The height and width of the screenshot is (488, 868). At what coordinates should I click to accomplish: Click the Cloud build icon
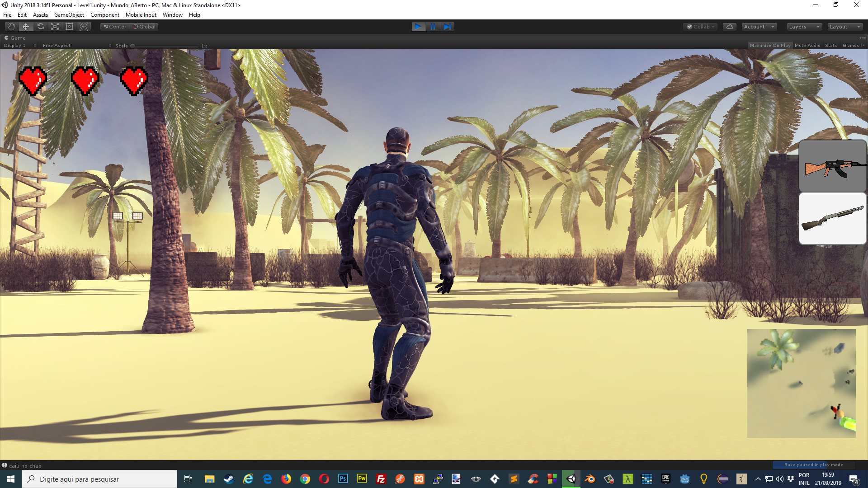pyautogui.click(x=730, y=26)
